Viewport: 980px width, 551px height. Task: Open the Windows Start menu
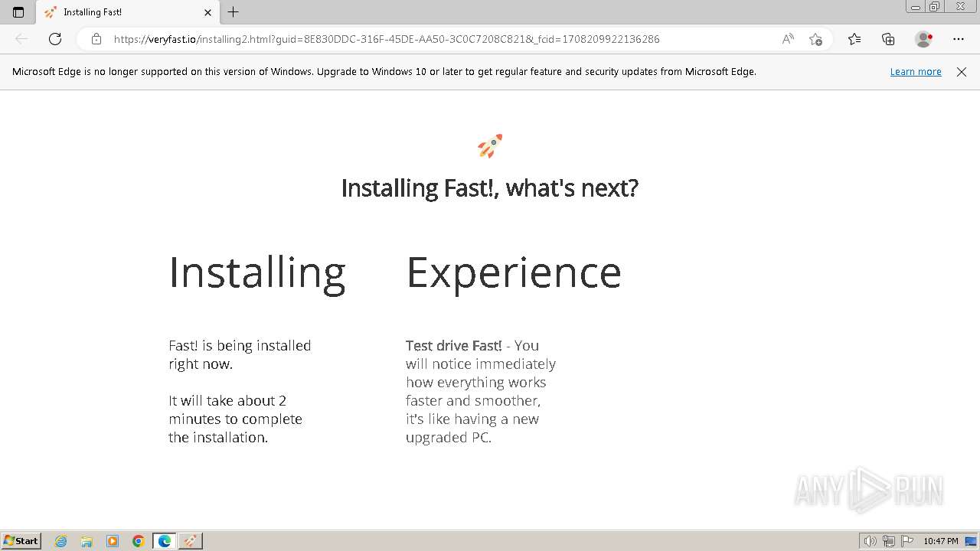21,541
